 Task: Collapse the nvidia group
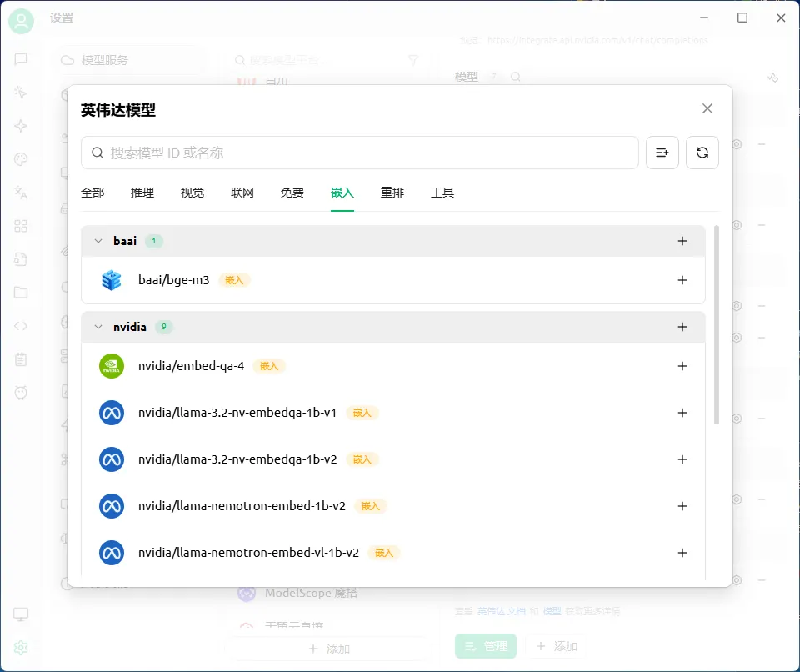98,327
